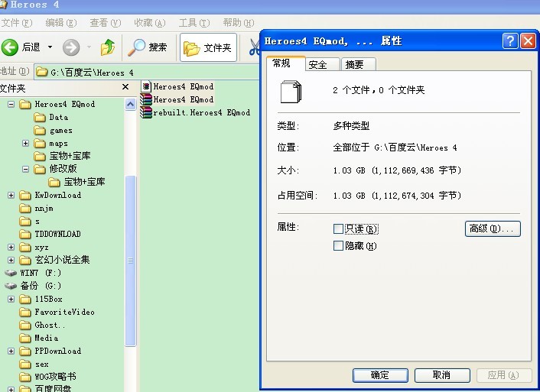Select the Media folder icon
This screenshot has width=540, height=392.
pyautogui.click(x=25, y=339)
